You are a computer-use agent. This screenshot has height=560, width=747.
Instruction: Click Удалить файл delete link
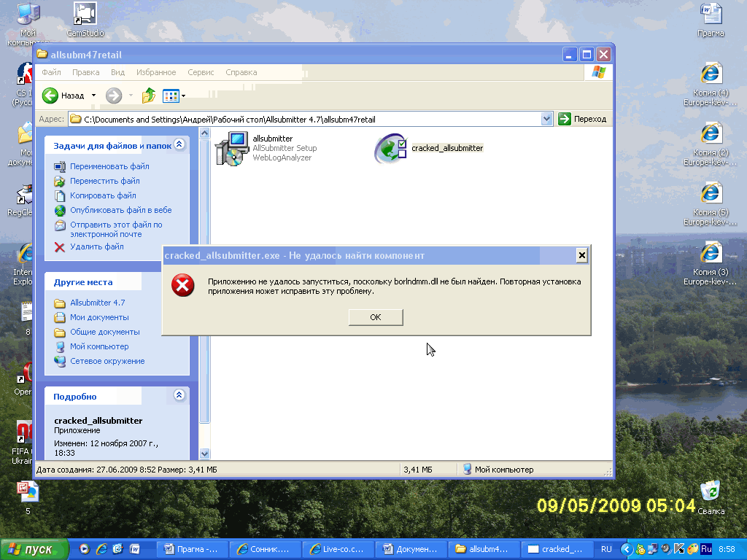click(x=96, y=247)
